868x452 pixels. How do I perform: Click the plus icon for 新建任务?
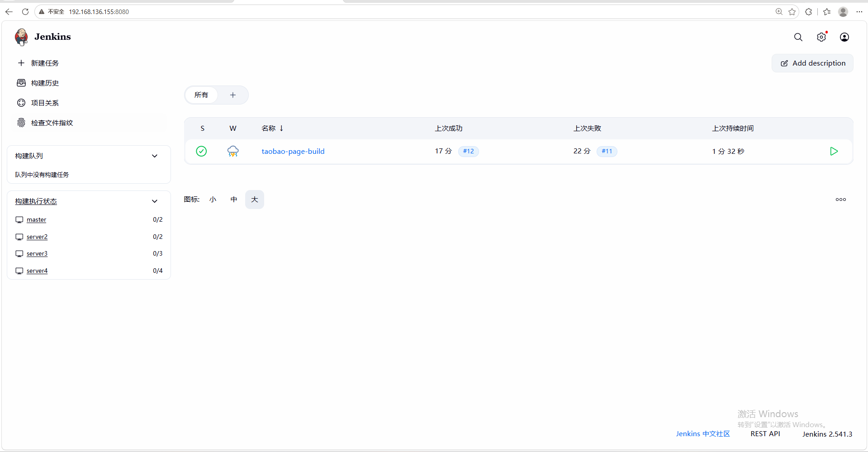point(21,63)
